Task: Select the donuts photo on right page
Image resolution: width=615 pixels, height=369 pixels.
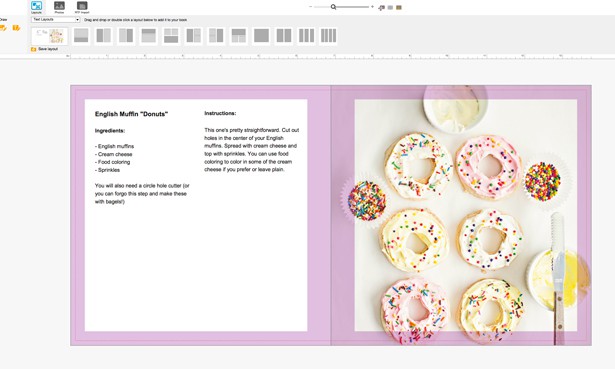Action: point(466,215)
